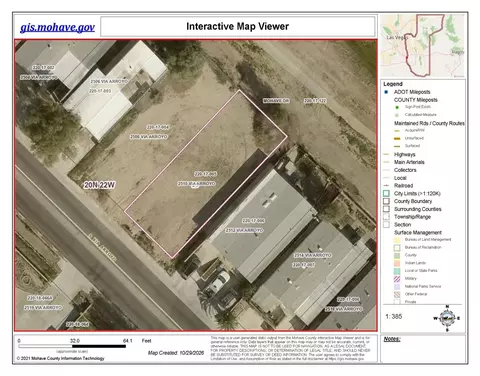Open the gis.mohave.gov link
Viewport: 480px width, 376px height.
click(x=57, y=27)
